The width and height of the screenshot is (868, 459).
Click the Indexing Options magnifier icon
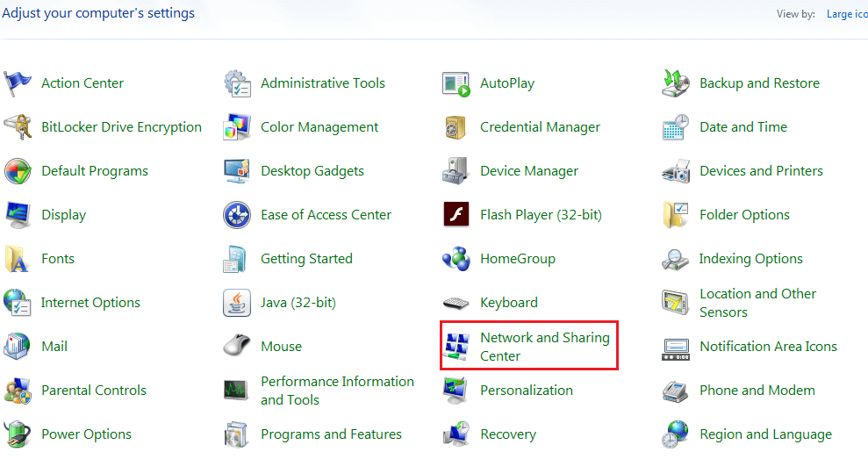click(x=676, y=259)
